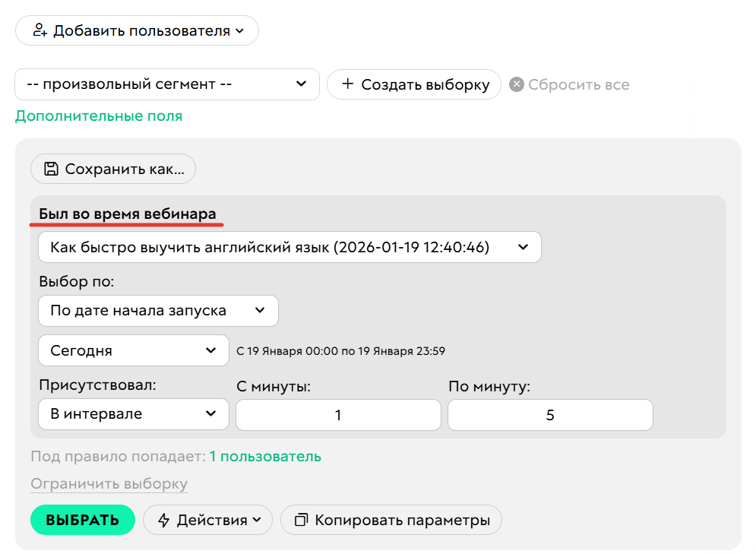
Task: Open the По дате начала запуска dropdown
Action: pos(158,310)
